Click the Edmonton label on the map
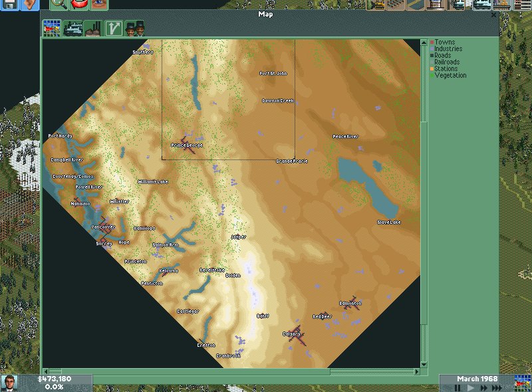Image resolution: width=532 pixels, height=392 pixels. [350, 304]
